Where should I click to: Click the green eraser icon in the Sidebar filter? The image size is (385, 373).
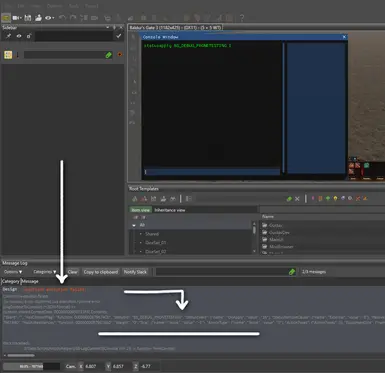108,55
